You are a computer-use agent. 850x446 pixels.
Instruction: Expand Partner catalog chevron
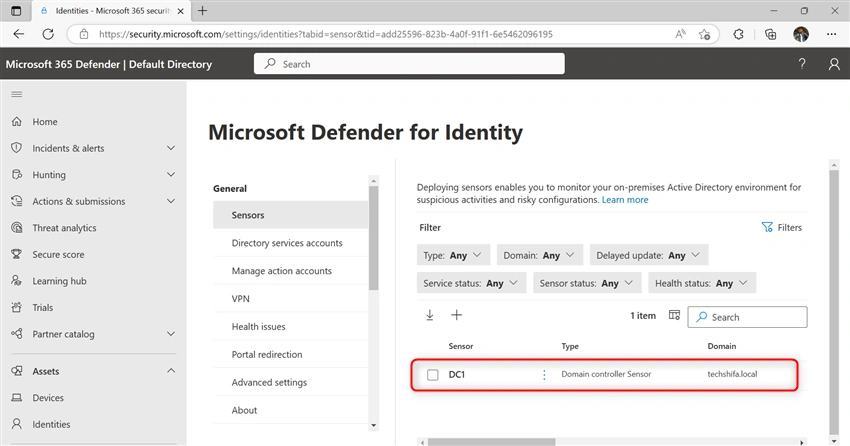coord(171,334)
